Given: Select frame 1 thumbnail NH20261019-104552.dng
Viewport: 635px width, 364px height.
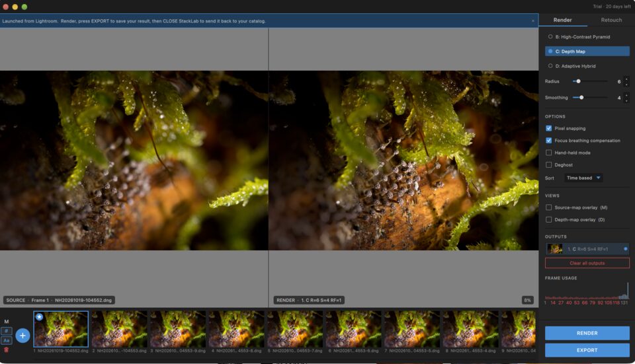Looking at the screenshot, I should click(x=61, y=329).
